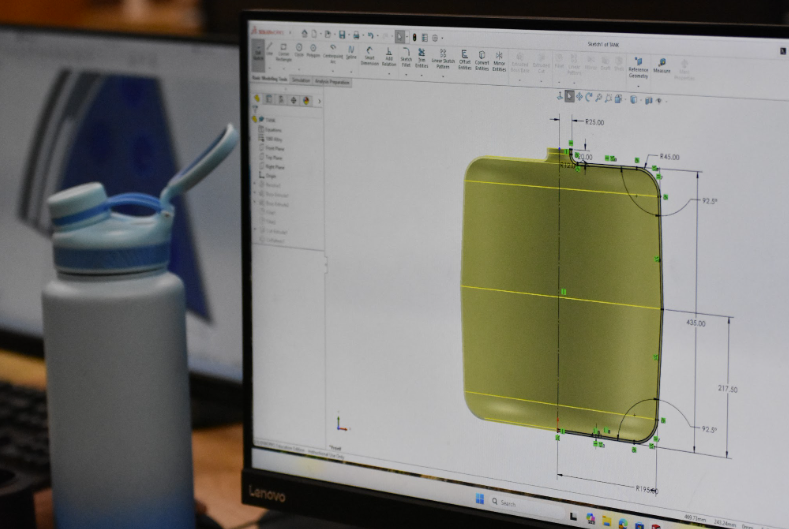
Task: Open the DisplayManager color wheel tab
Action: [306, 101]
